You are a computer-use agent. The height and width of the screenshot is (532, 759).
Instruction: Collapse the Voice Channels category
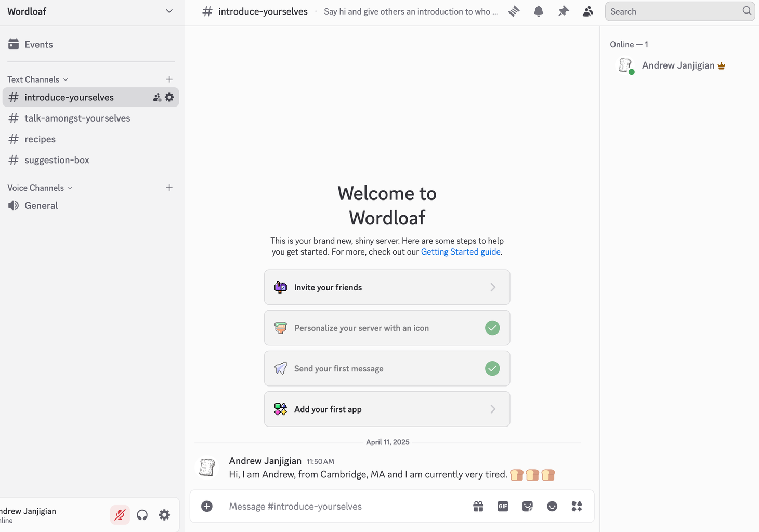71,188
